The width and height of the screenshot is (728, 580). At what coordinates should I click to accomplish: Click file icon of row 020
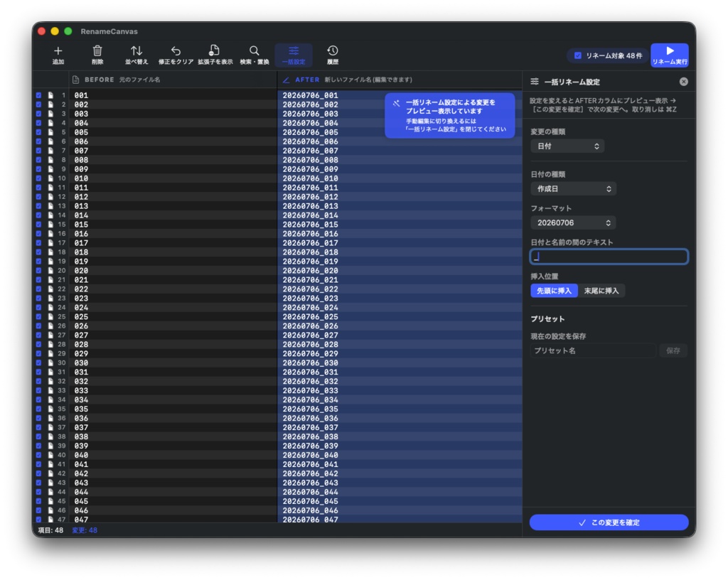50,271
